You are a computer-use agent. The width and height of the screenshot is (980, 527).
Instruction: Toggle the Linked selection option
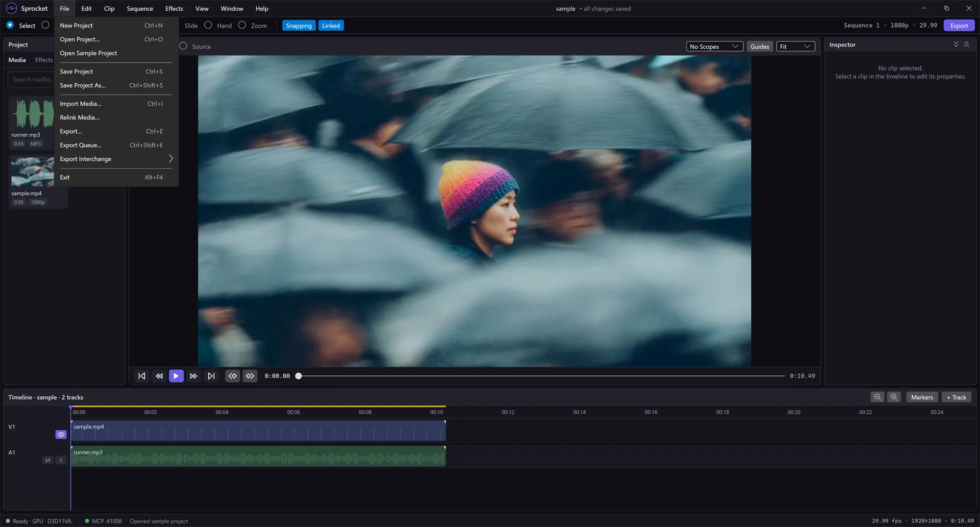(x=331, y=26)
